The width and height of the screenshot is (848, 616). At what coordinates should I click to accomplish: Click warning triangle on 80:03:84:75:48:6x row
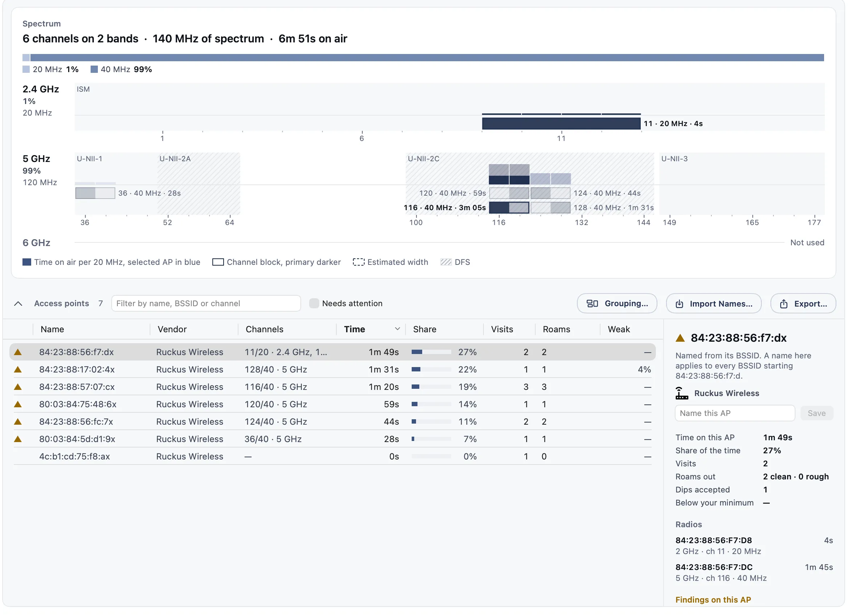coord(17,404)
